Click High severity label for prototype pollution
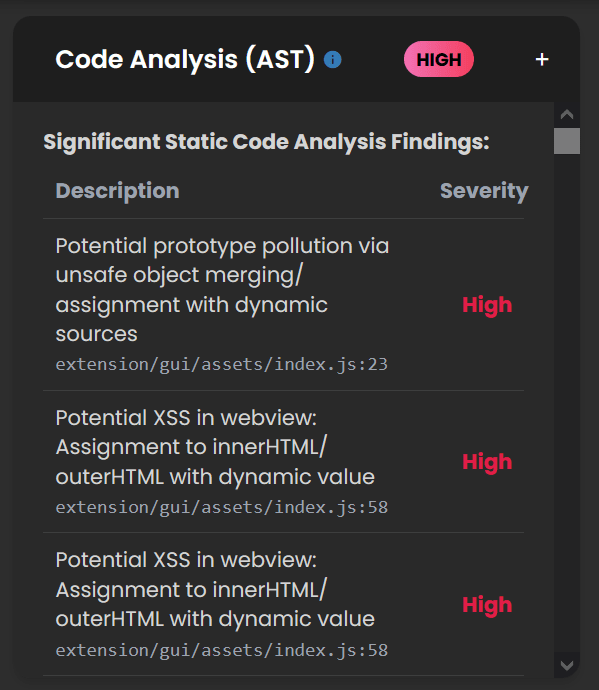This screenshot has width=599, height=690. pos(487,305)
